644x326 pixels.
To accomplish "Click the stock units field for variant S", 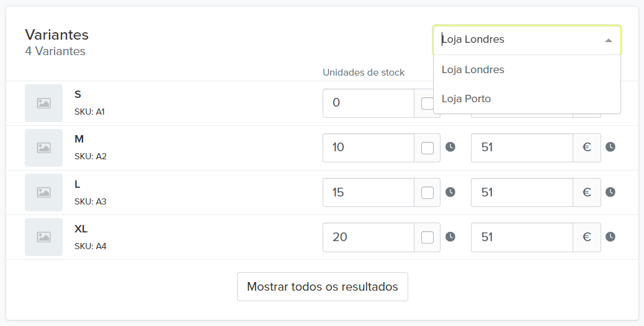I will pyautogui.click(x=368, y=103).
